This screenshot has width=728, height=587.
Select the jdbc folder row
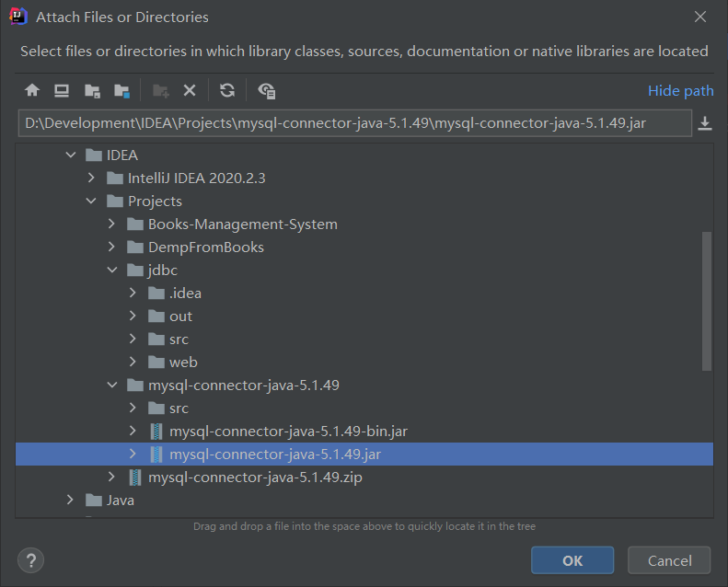click(364, 270)
